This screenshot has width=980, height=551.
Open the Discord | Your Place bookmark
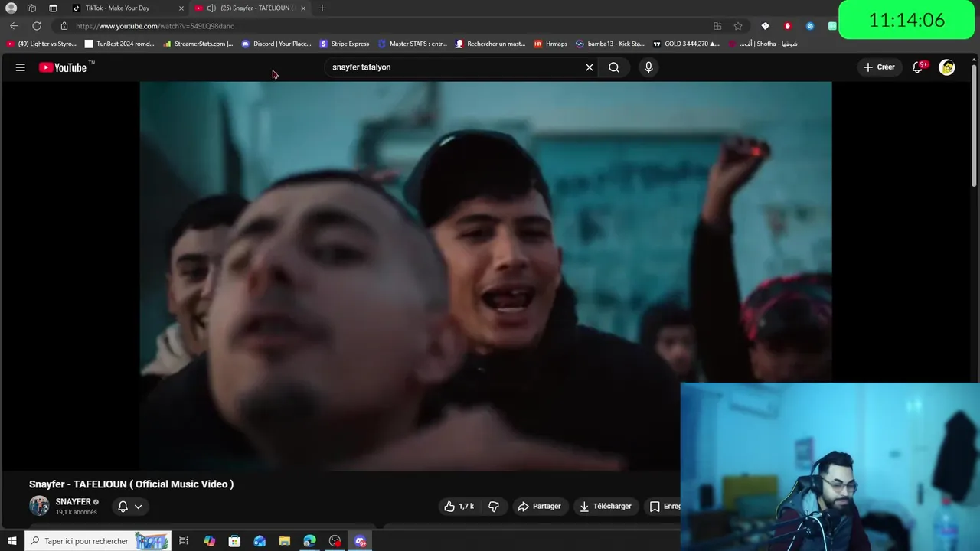coord(276,44)
